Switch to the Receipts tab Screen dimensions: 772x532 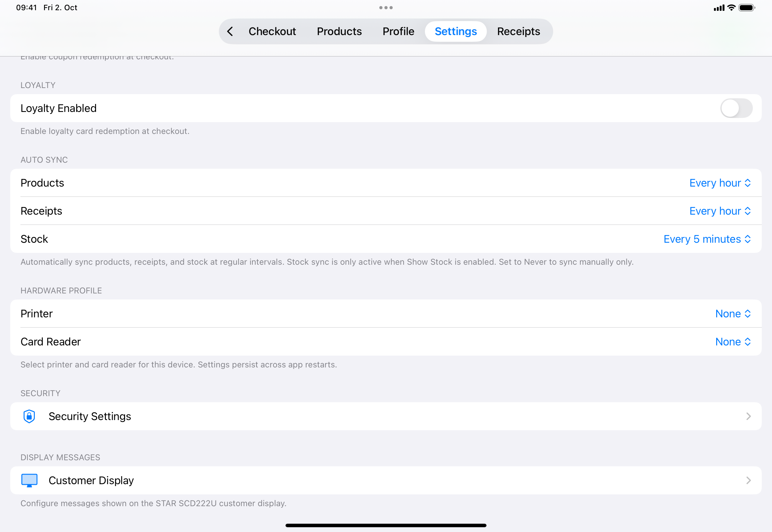coord(518,31)
